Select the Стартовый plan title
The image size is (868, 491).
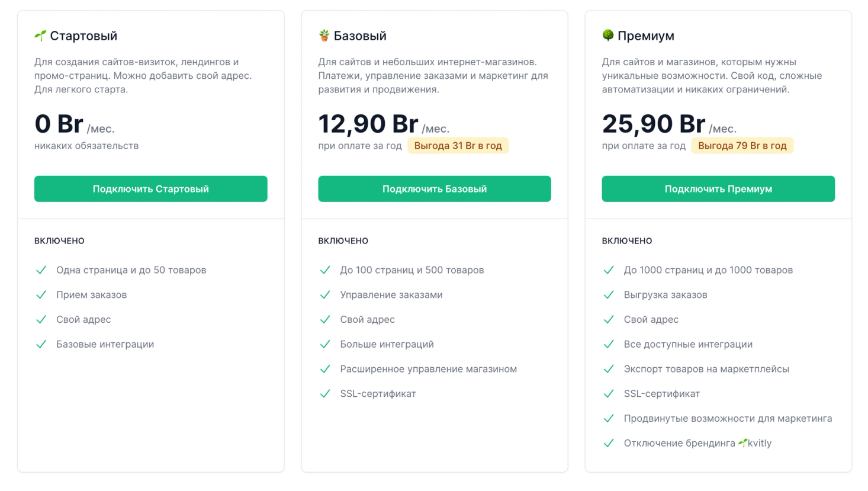click(83, 36)
